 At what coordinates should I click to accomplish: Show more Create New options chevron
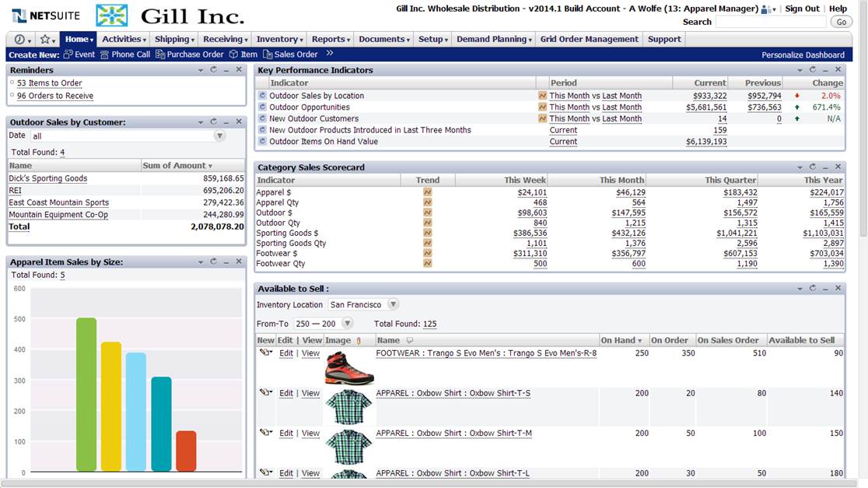[x=330, y=53]
